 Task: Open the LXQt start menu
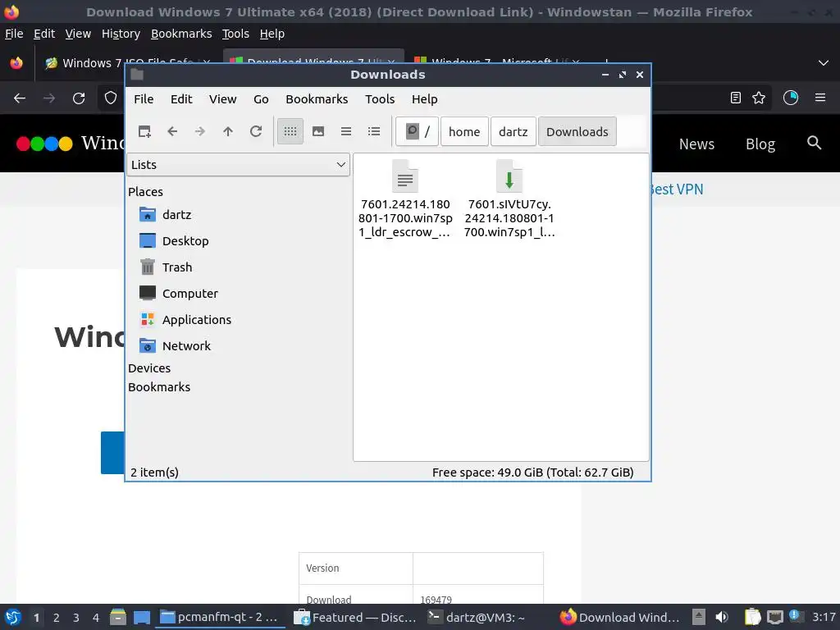(13, 617)
